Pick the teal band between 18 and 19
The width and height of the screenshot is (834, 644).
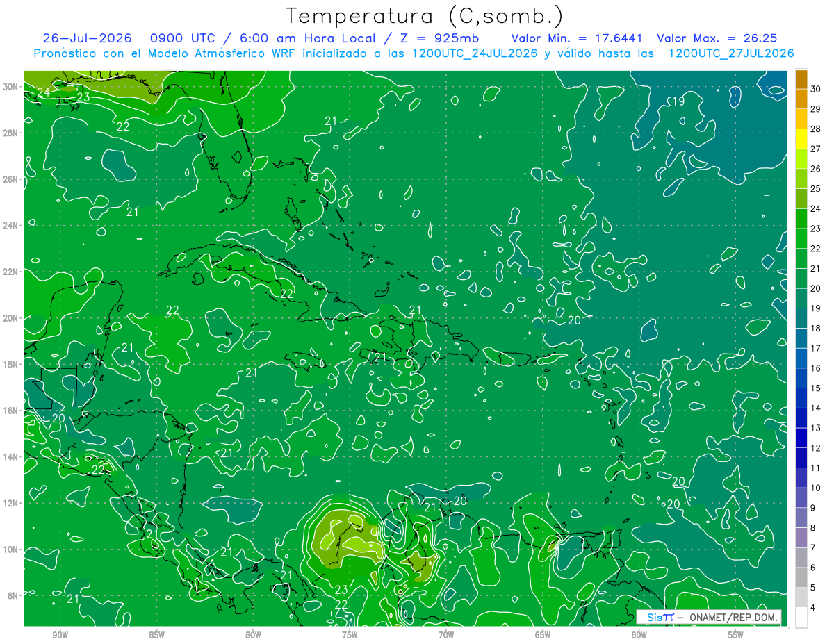coord(801,318)
